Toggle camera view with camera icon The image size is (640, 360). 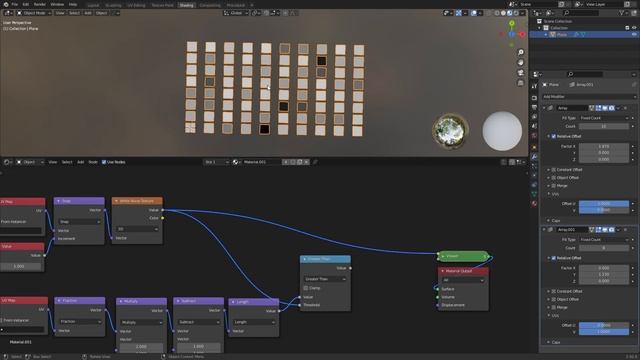pyautogui.click(x=520, y=73)
